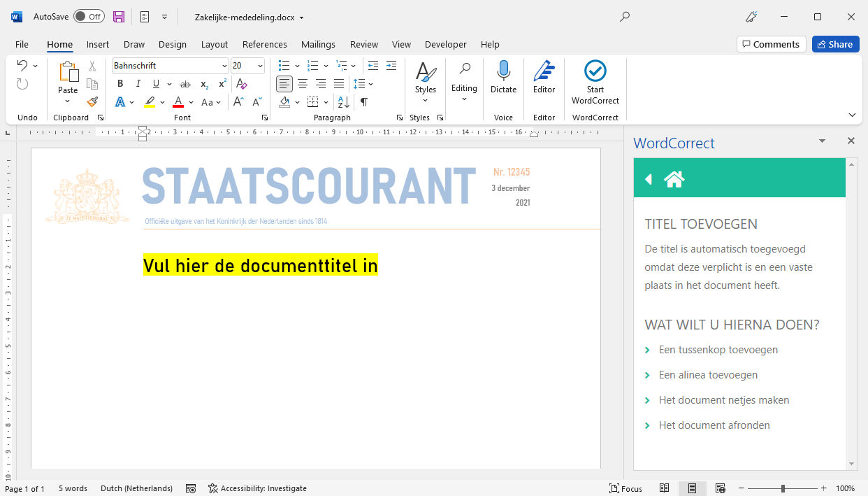Toggle Show/Hide paragraph marks

pos(364,102)
